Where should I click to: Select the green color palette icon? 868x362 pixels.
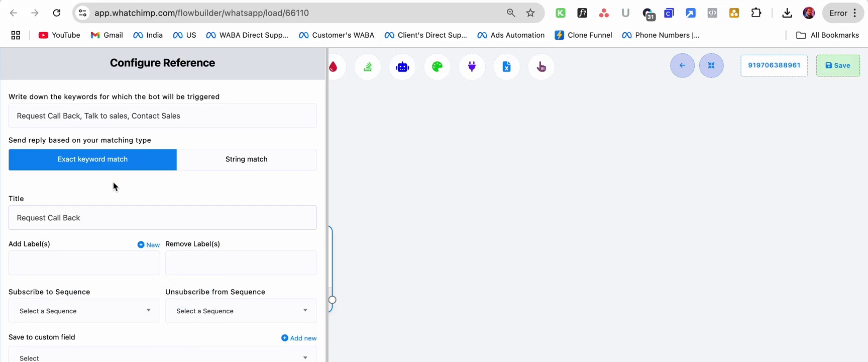(437, 66)
